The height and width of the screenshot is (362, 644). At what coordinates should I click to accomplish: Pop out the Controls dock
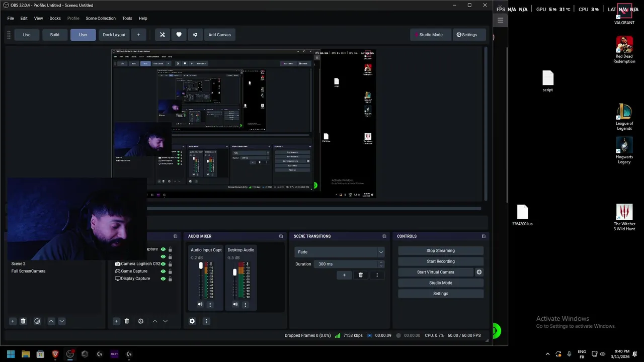484,236
